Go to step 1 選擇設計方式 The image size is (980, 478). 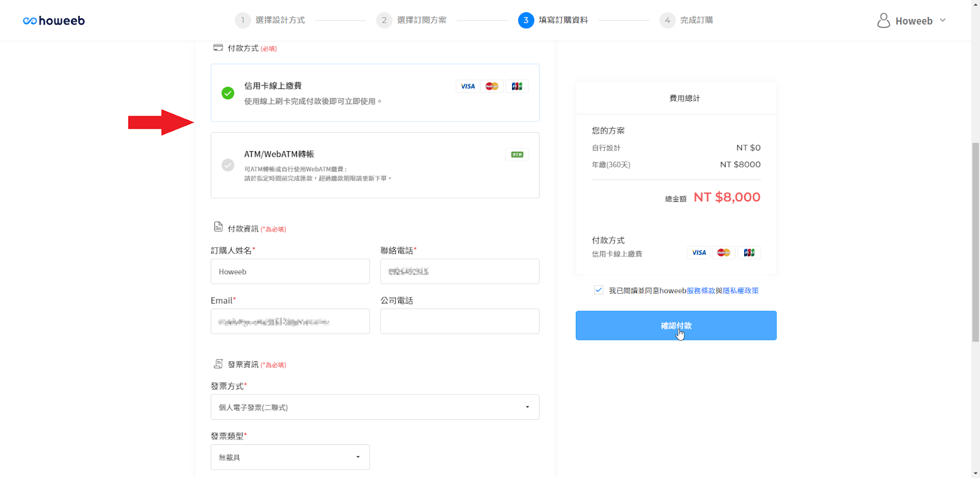point(270,20)
